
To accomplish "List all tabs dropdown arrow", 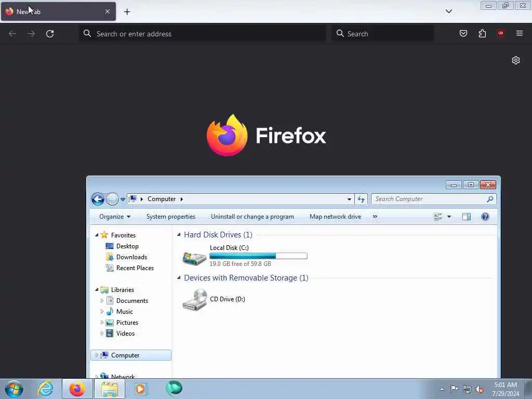I will (x=448, y=11).
